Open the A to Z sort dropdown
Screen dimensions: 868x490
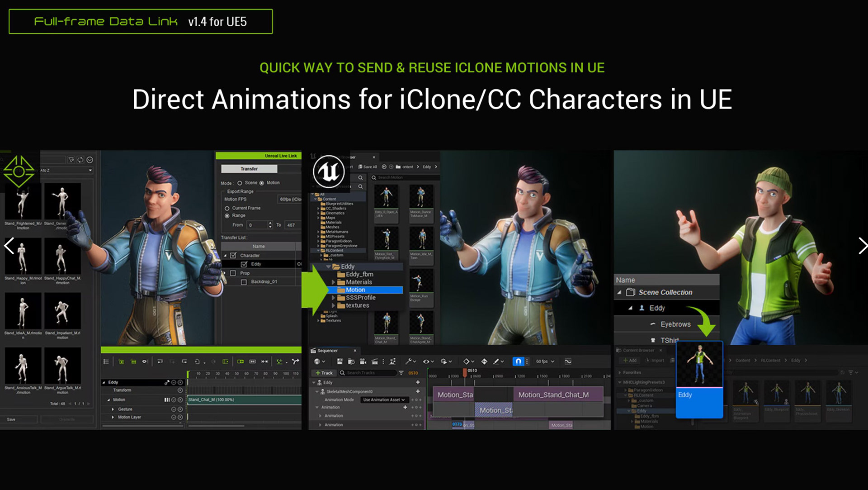pos(66,170)
